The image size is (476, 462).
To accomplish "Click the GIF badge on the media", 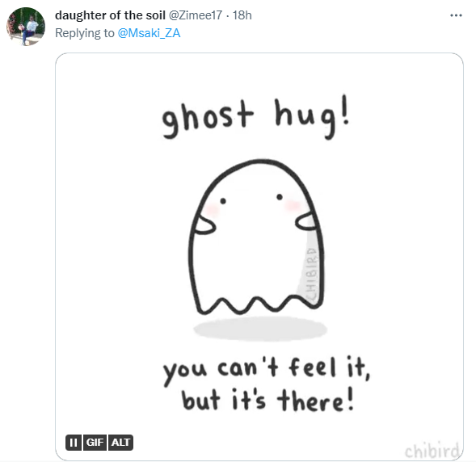I will (95, 443).
